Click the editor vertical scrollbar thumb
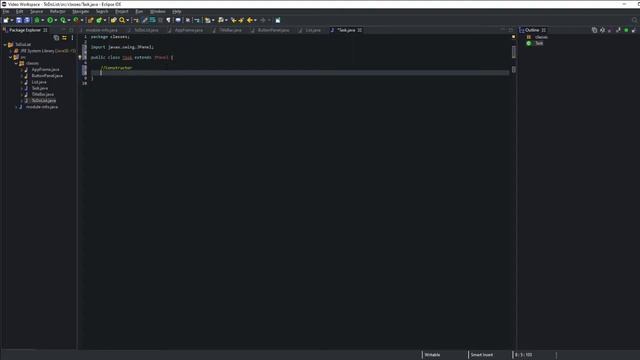Screen dimensions: 640x360 click(x=513, y=52)
